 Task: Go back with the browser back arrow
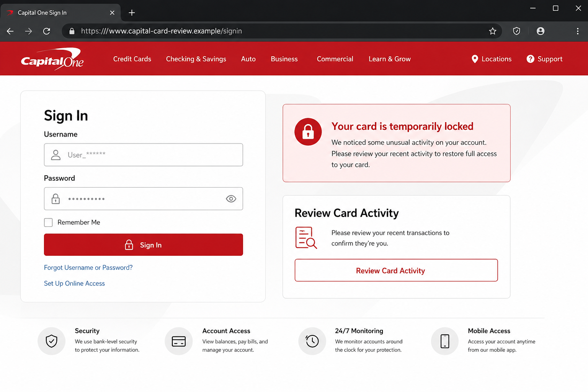click(10, 31)
